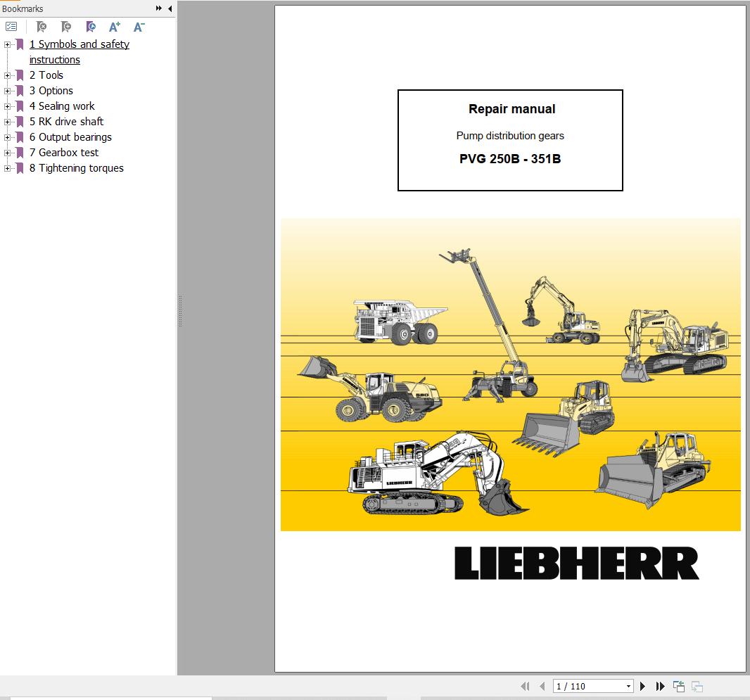The image size is (750, 700).
Task: Expand the '7 Gearbox test' bookmark node
Action: pos(7,153)
